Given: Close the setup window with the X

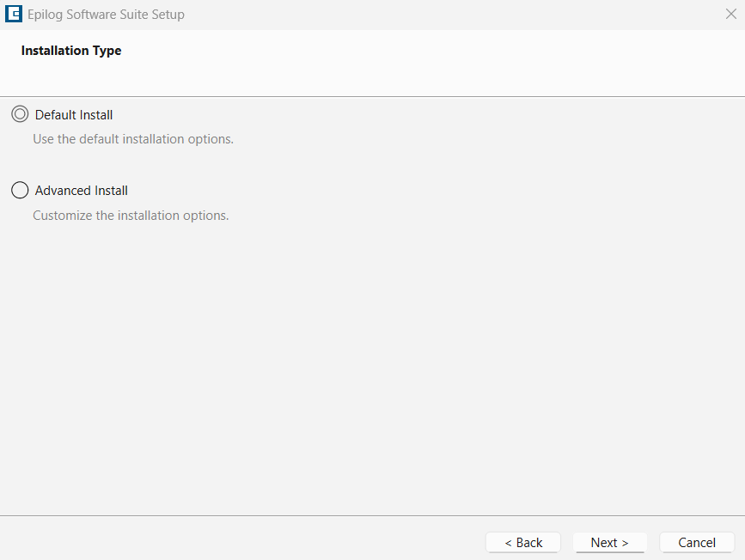Looking at the screenshot, I should click(730, 14).
